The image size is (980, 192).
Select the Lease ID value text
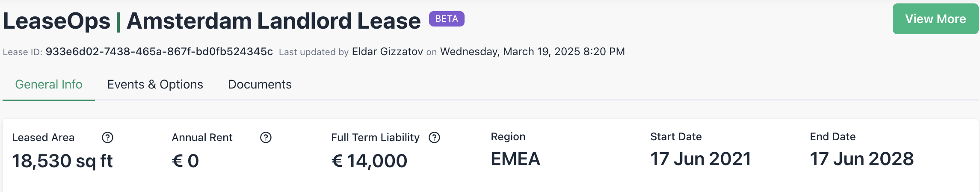tap(159, 52)
